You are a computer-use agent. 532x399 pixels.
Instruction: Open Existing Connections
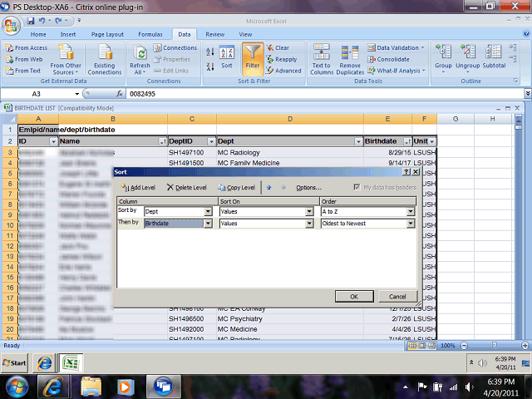(x=105, y=60)
